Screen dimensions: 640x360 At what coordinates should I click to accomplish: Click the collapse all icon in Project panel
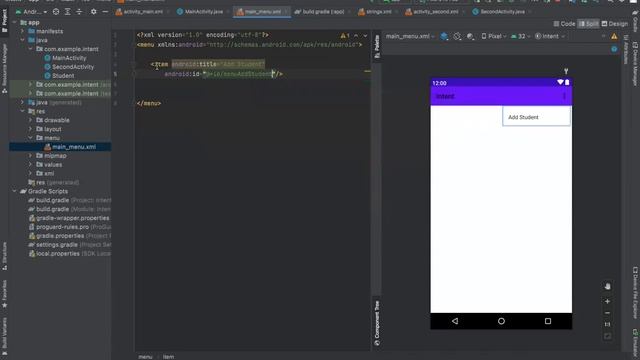tap(79, 12)
